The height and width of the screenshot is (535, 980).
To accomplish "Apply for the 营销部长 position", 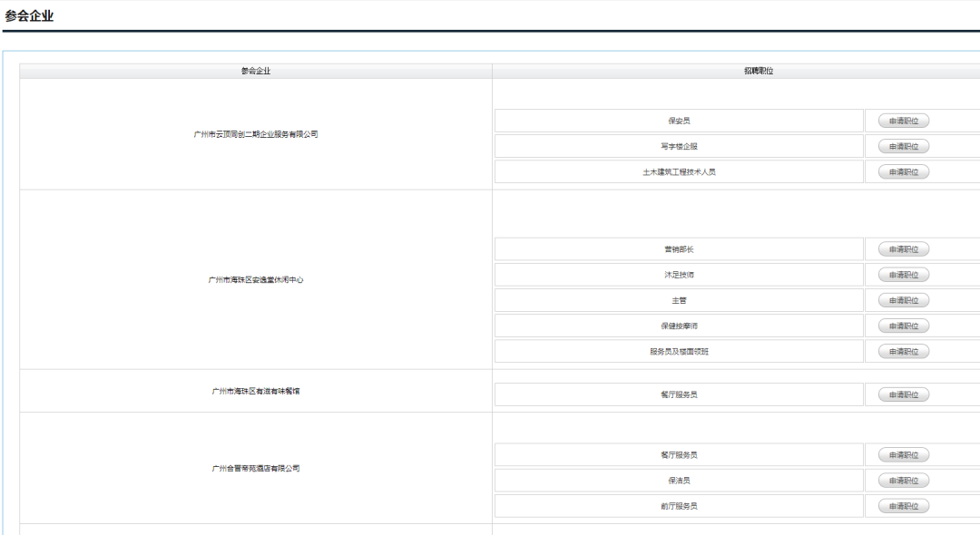I will [x=903, y=249].
